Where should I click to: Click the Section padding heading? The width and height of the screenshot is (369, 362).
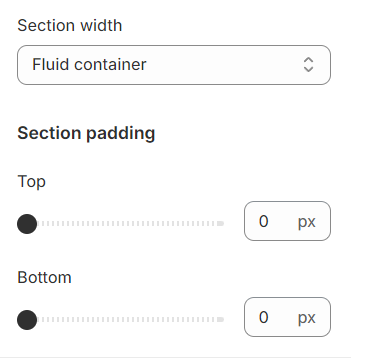(86, 133)
